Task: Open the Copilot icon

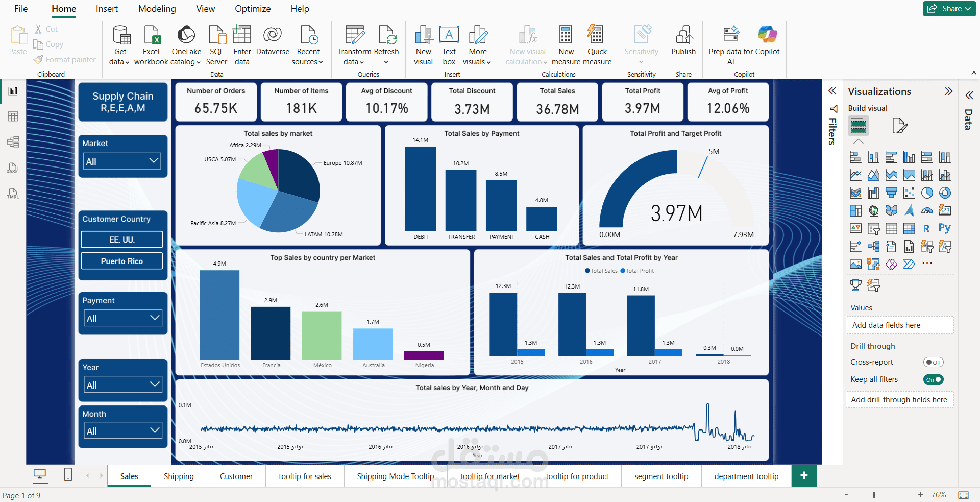Action: (x=767, y=35)
